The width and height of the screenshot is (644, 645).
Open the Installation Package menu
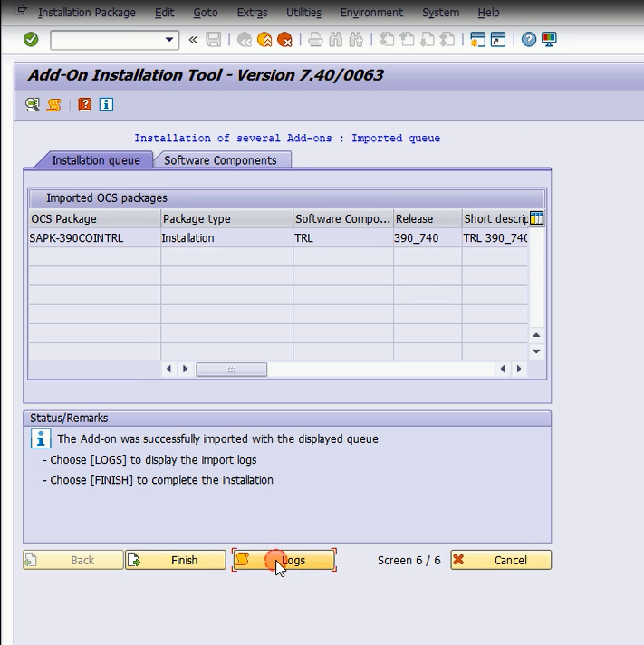(87, 13)
